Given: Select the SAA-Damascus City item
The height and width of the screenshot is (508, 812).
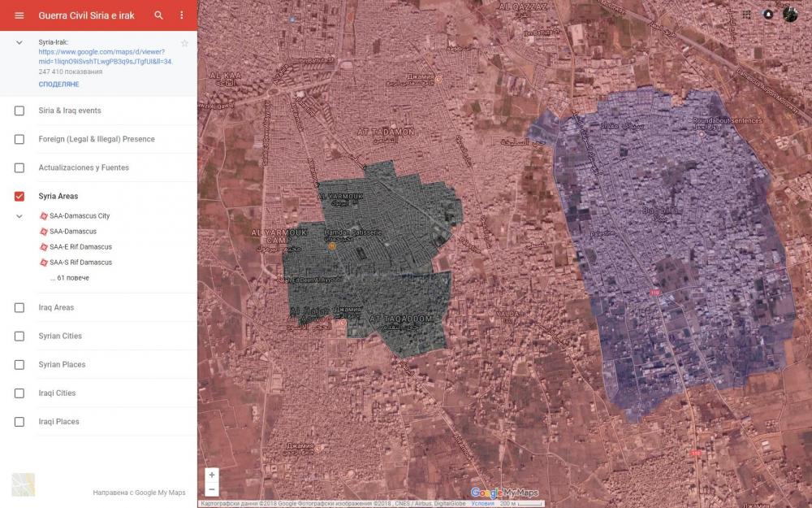Looking at the screenshot, I should pyautogui.click(x=80, y=215).
